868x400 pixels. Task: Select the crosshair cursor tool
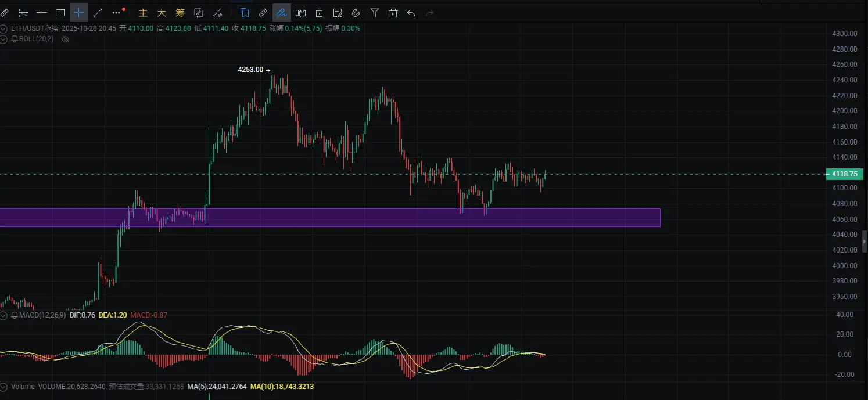(x=79, y=12)
